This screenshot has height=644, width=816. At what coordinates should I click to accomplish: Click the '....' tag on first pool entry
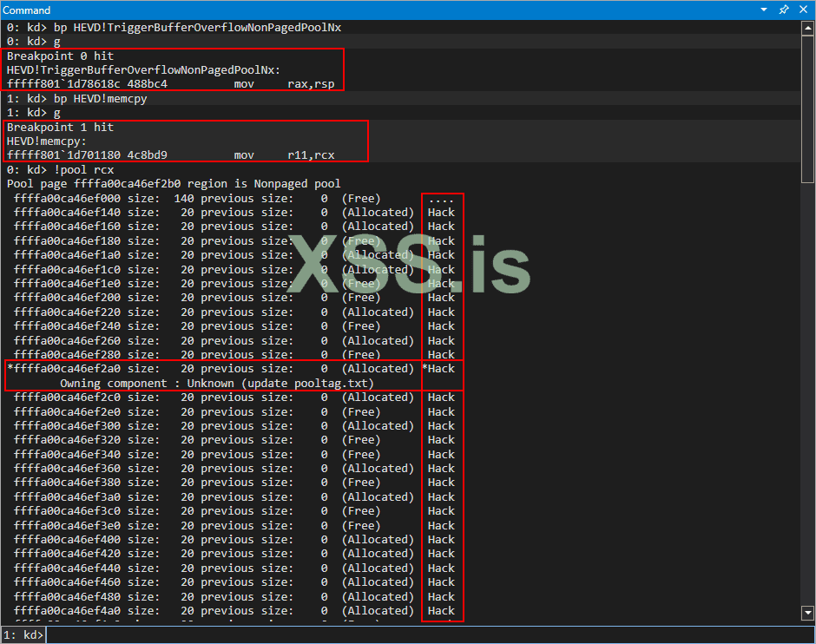[x=441, y=200]
